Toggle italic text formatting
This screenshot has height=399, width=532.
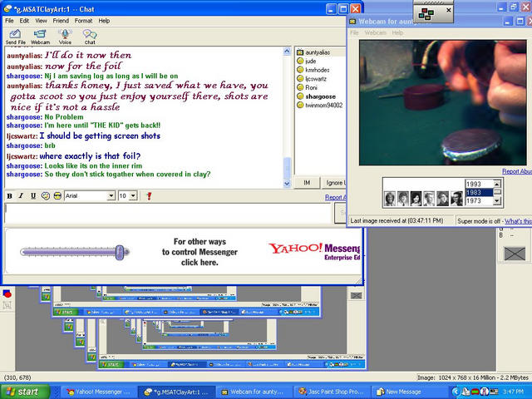[x=21, y=196]
